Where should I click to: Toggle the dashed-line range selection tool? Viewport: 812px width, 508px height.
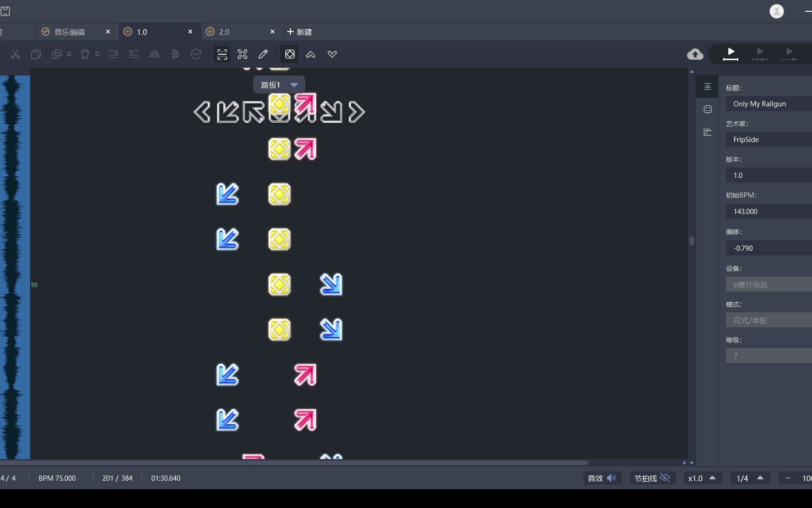click(x=222, y=54)
